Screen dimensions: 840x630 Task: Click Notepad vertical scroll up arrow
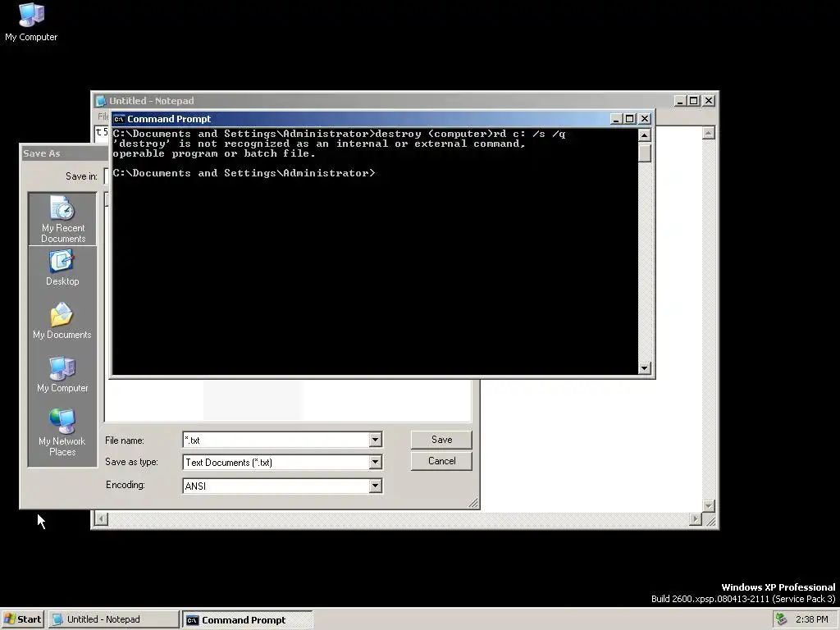(708, 133)
